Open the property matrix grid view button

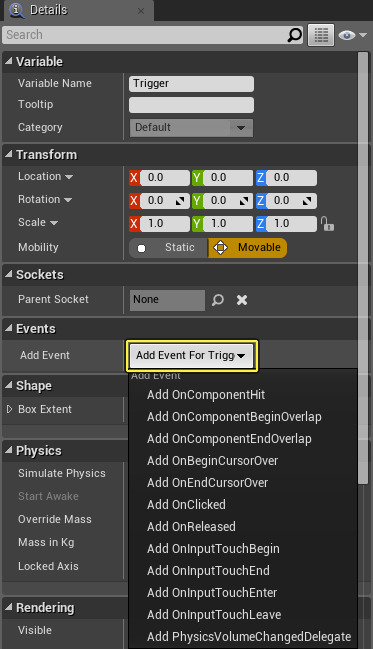click(321, 35)
